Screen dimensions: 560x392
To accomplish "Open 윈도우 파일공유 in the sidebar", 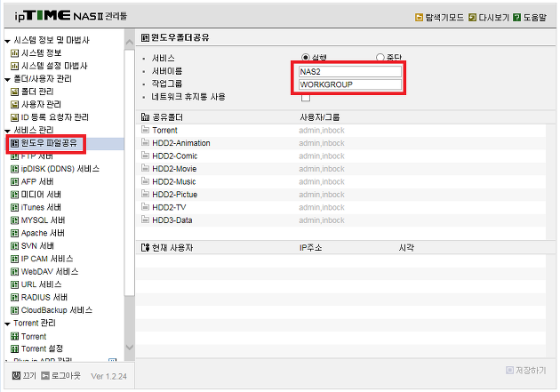I will (49, 143).
